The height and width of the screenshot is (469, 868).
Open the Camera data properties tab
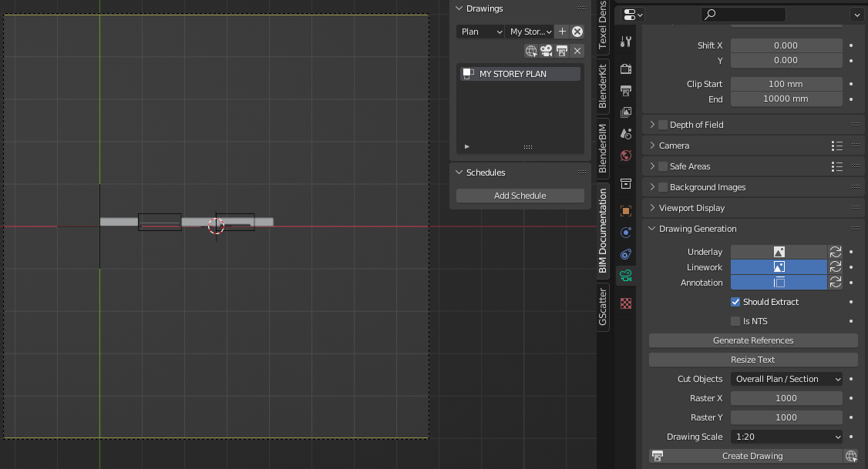(x=625, y=276)
